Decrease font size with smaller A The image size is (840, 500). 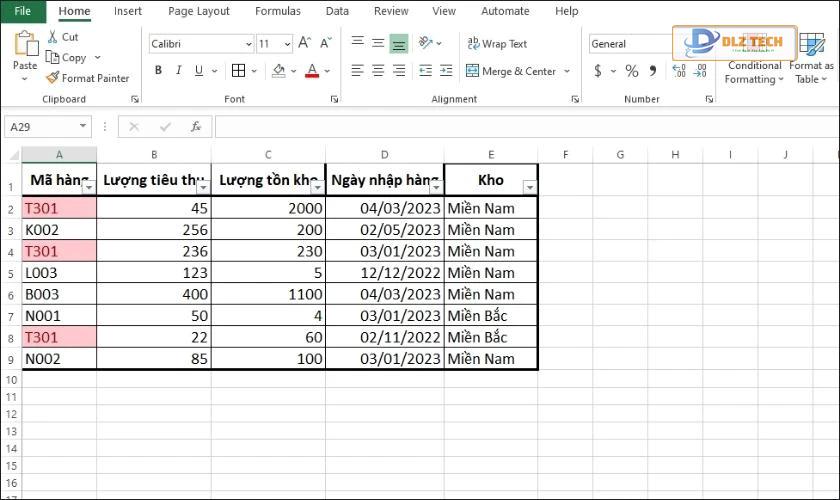(326, 43)
